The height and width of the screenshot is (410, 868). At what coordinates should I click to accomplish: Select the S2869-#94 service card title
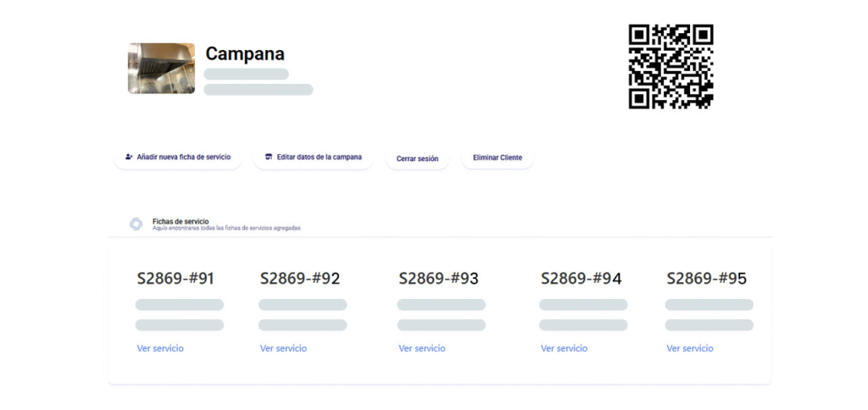tap(581, 279)
